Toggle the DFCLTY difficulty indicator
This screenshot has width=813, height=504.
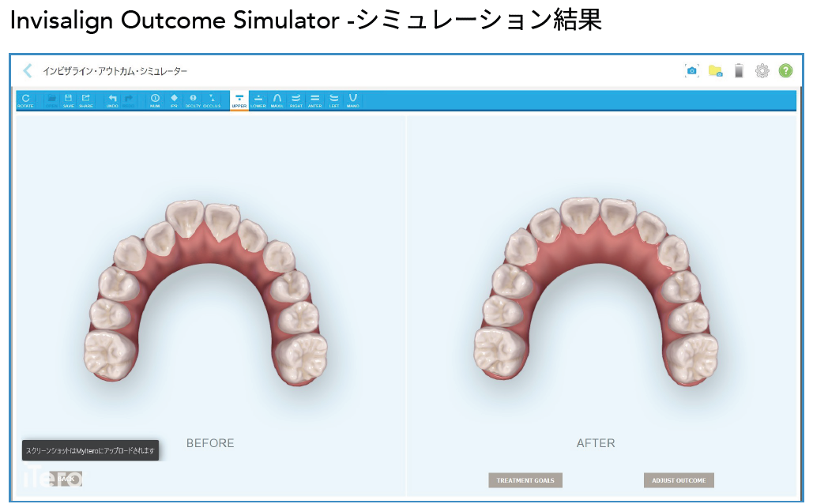[193, 100]
